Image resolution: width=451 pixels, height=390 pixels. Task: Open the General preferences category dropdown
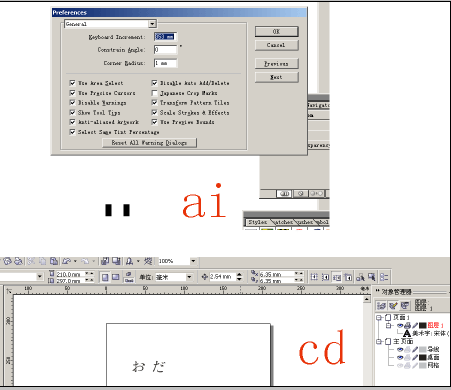tap(152, 24)
